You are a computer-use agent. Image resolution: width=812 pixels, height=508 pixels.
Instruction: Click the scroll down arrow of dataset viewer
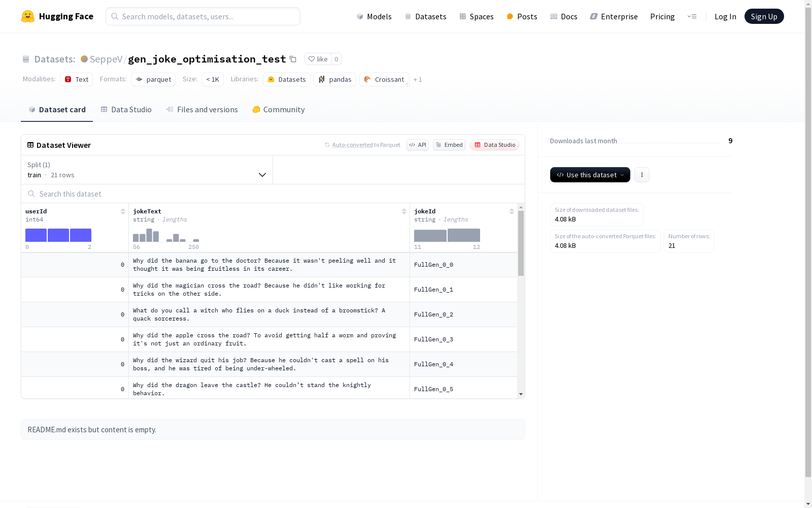pyautogui.click(x=521, y=394)
